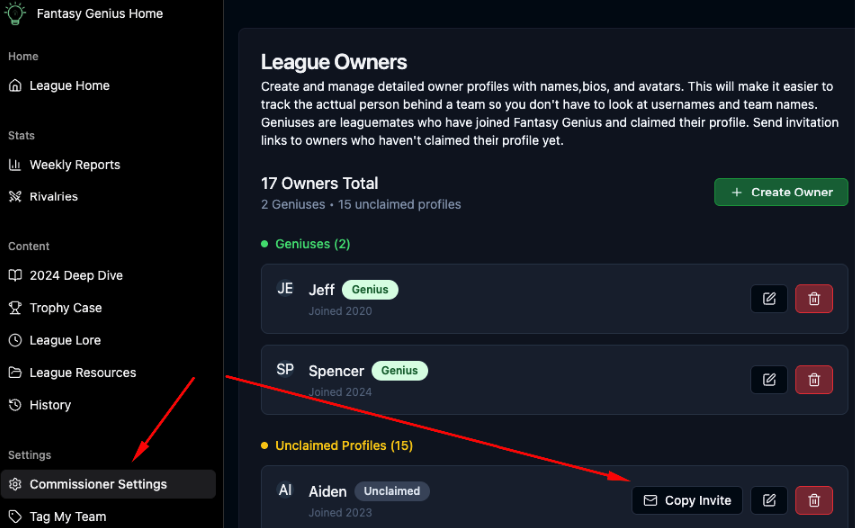Click the SP avatar for Spencer
Image resolution: width=855 pixels, height=528 pixels.
pyautogui.click(x=285, y=369)
